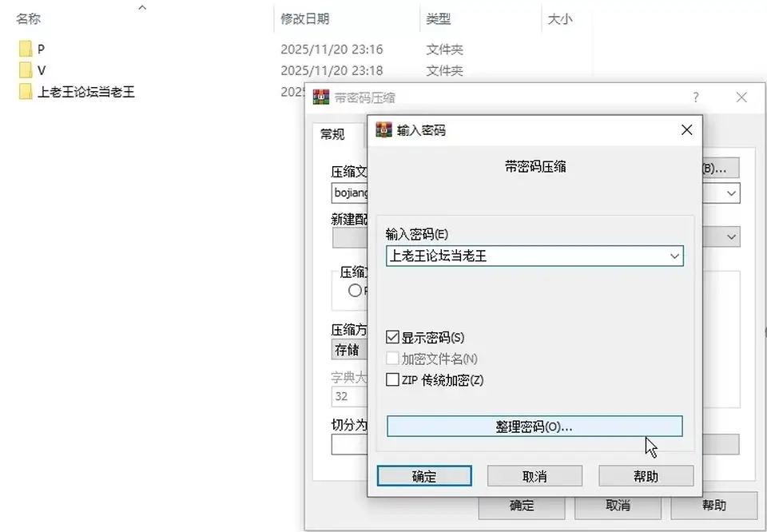The width and height of the screenshot is (767, 532).
Task: Click WinRAR icon in 输入密码 title bar
Action: tap(384, 130)
